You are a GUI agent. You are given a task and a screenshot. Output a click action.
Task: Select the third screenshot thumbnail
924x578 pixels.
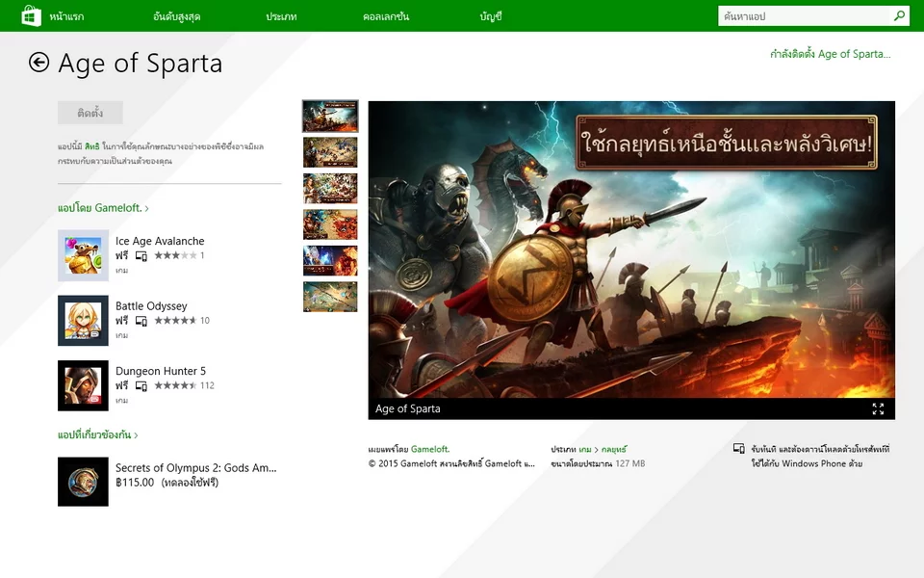330,188
